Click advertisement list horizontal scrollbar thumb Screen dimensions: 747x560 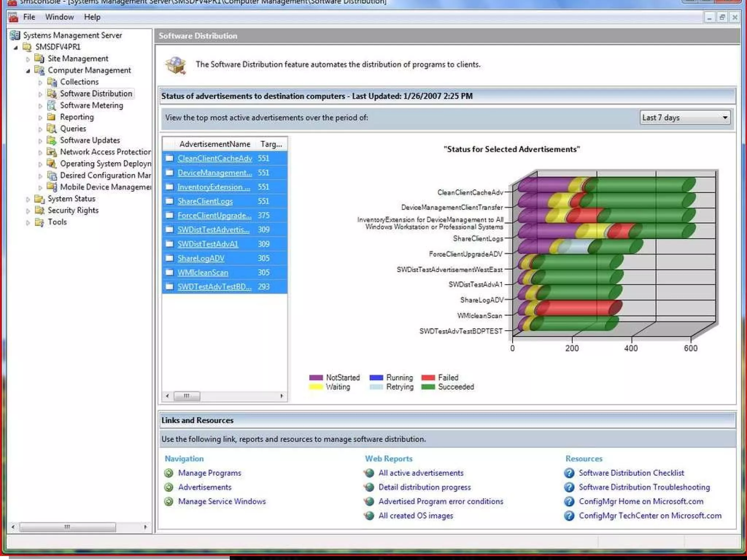point(187,396)
